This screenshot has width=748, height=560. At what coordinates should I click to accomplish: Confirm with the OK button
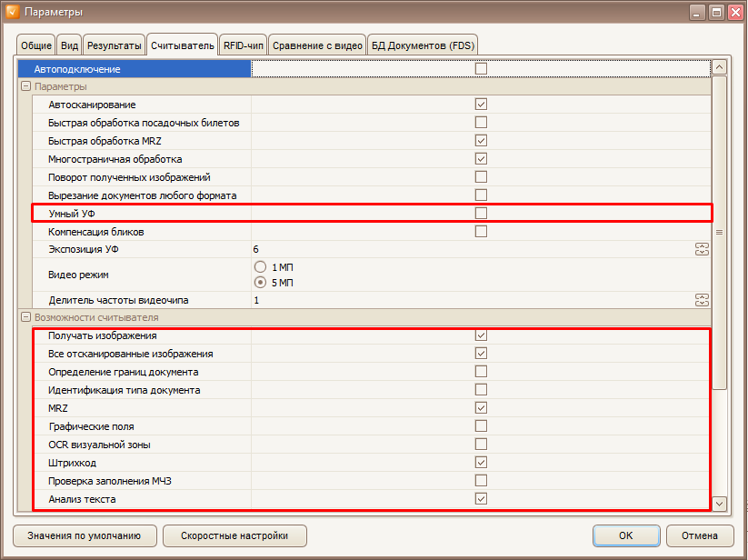(626, 535)
